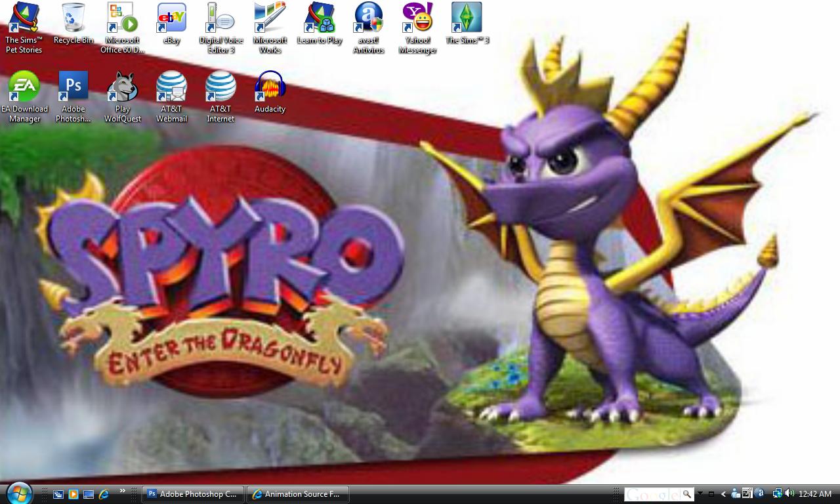Open the pen tablet tray icon
This screenshot has width=840, height=504.
pyautogui.click(x=747, y=493)
